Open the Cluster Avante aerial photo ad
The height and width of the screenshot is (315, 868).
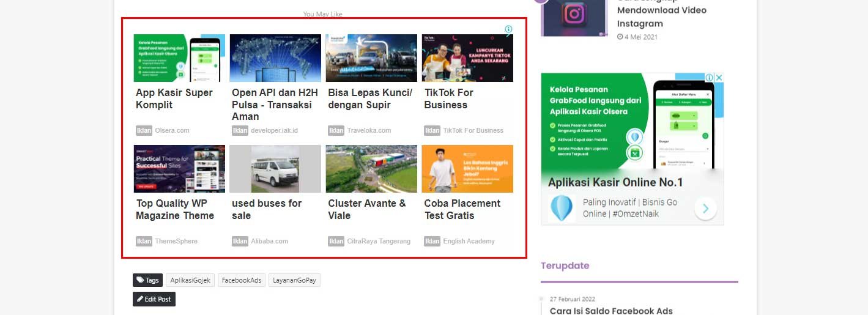pyautogui.click(x=371, y=169)
